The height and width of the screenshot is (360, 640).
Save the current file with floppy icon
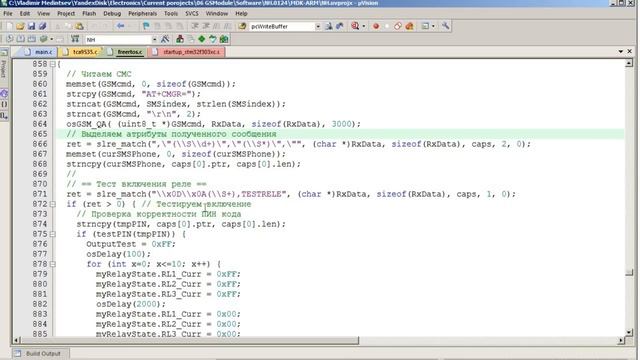tap(31, 26)
